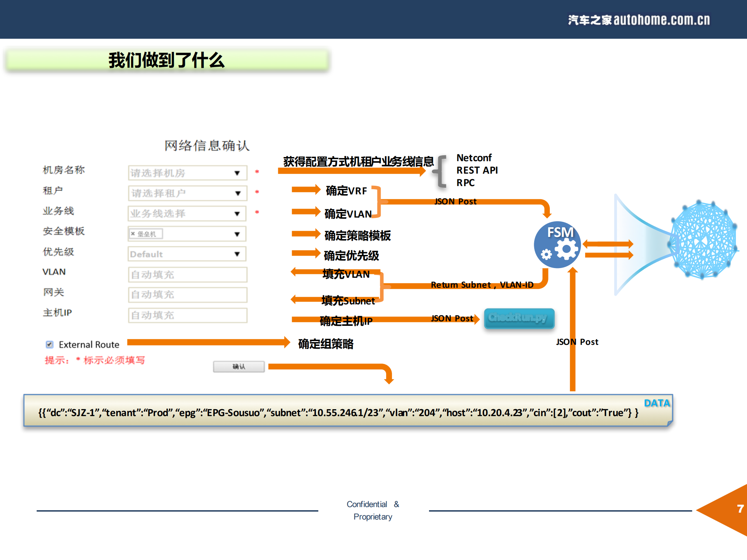This screenshot has height=560, width=747.
Task: Expand the 业务线选择 dropdown
Action: 236,213
